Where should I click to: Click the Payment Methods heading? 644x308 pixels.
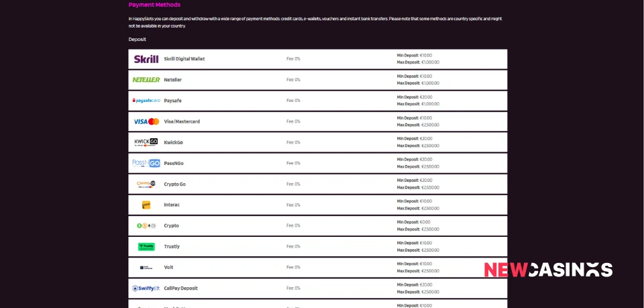[154, 5]
